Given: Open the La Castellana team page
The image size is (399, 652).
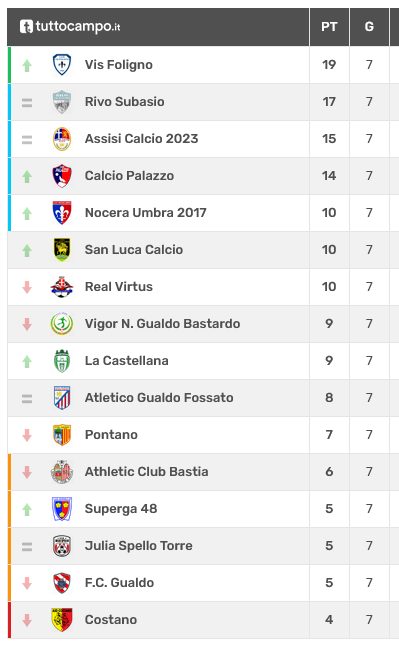Looking at the screenshot, I should click(126, 361).
